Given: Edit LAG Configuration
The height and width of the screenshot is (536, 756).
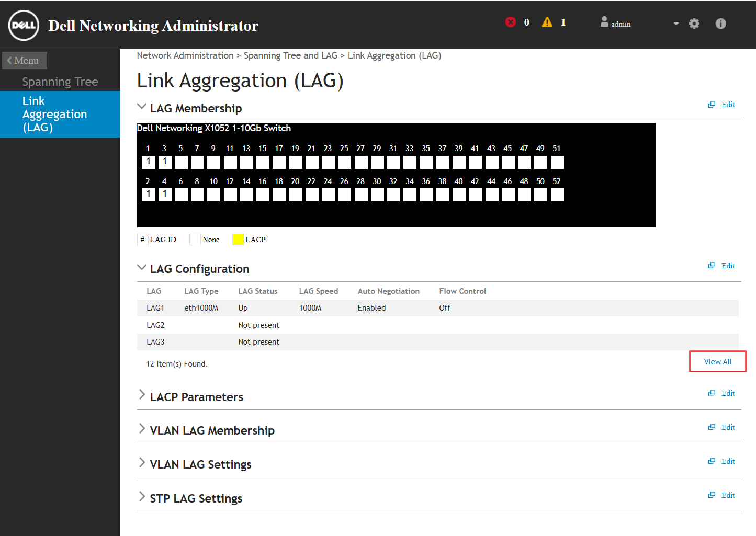Looking at the screenshot, I should [728, 266].
